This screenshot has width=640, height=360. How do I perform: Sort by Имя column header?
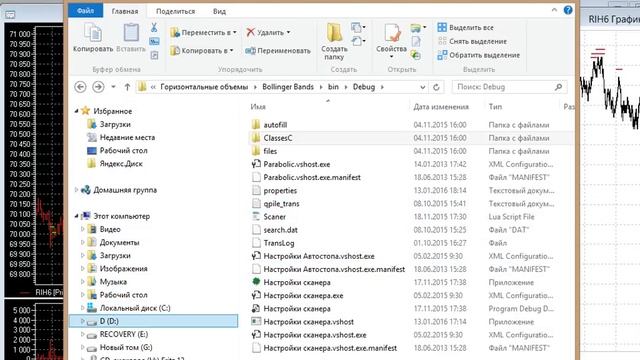[258, 107]
